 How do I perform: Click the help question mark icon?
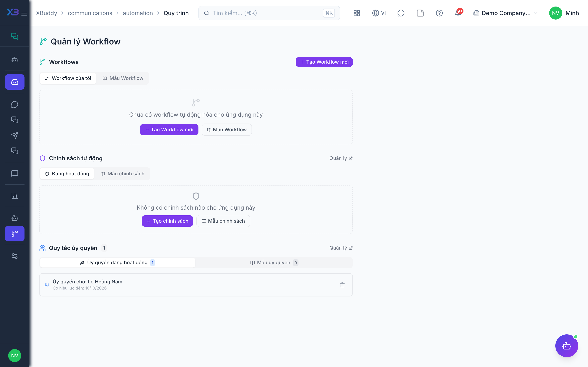(x=439, y=13)
